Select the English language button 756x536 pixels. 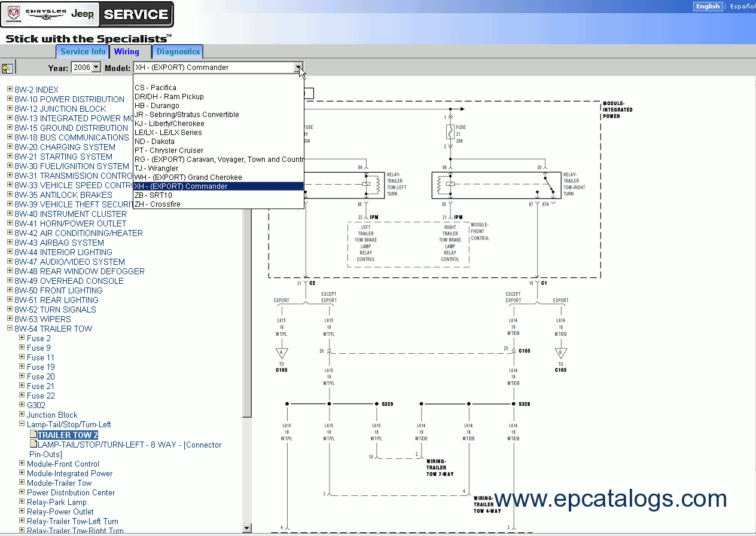click(x=708, y=6)
